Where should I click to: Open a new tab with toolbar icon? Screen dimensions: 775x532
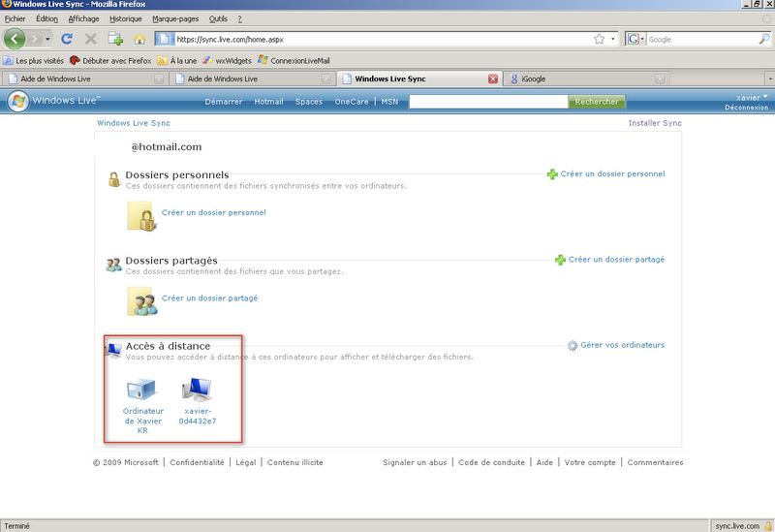point(115,39)
